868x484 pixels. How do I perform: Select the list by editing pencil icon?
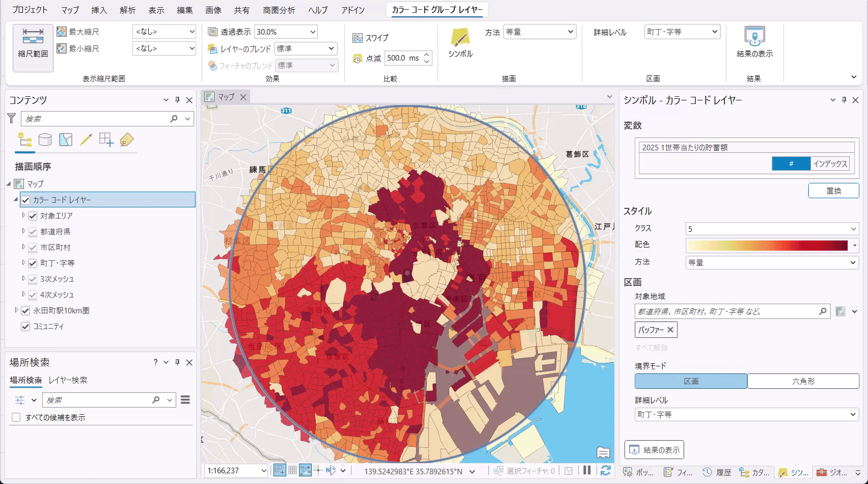pyautogui.click(x=86, y=140)
